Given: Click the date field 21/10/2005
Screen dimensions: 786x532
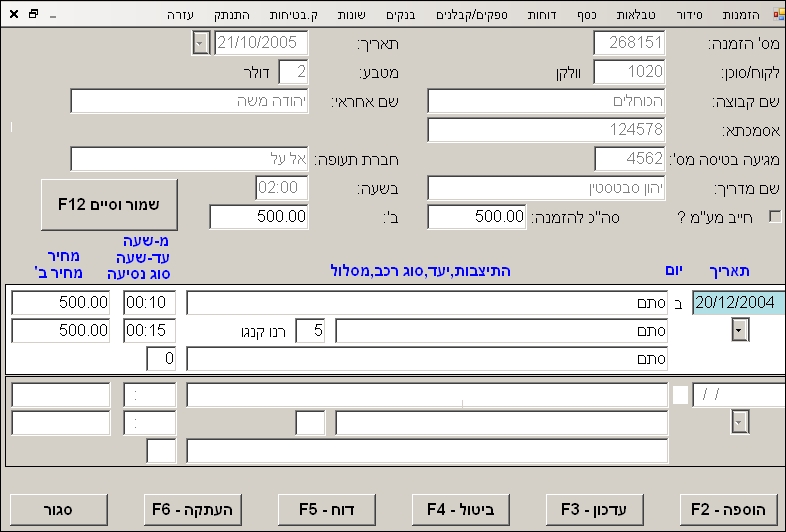Looking at the screenshot, I should (x=261, y=43).
